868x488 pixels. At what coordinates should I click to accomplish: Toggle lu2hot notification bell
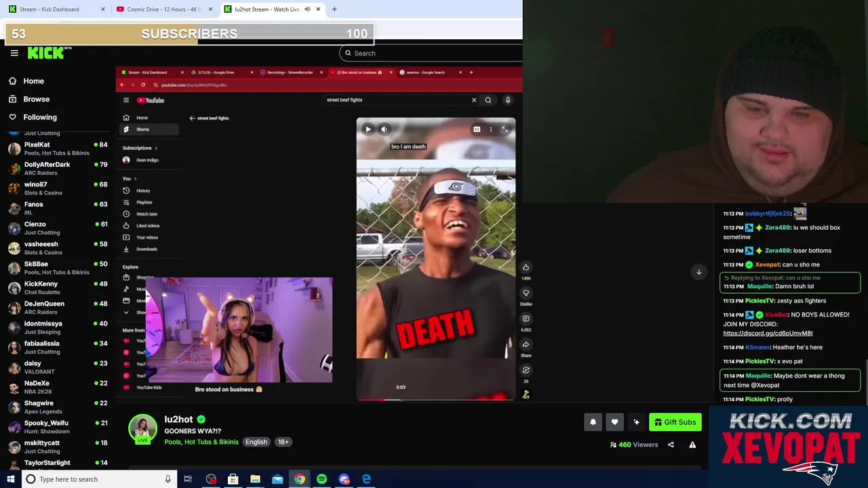593,422
